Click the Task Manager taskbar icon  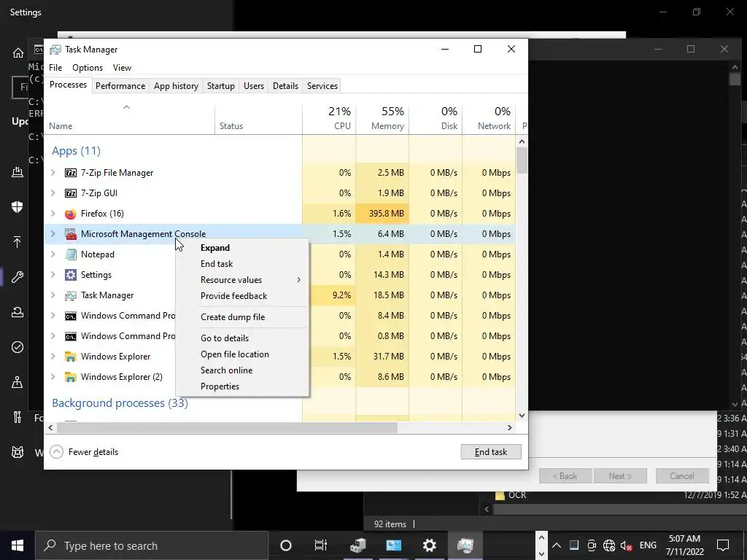pos(465,545)
